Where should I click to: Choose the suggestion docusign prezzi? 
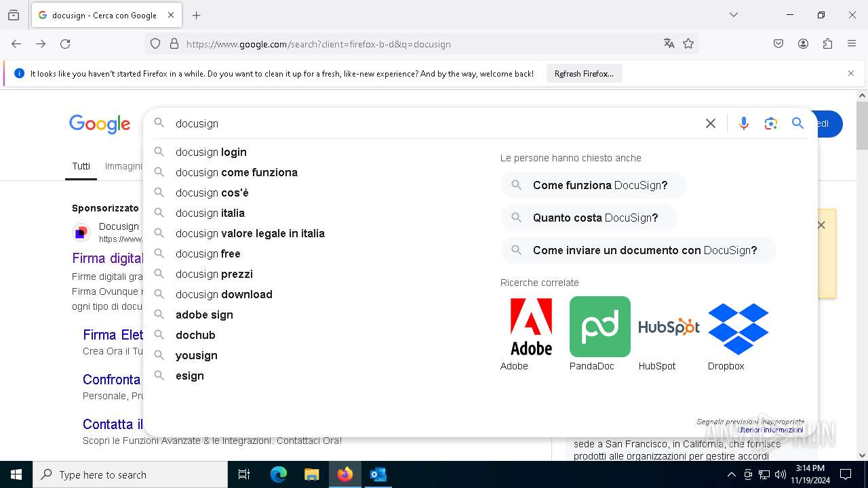[x=214, y=274]
